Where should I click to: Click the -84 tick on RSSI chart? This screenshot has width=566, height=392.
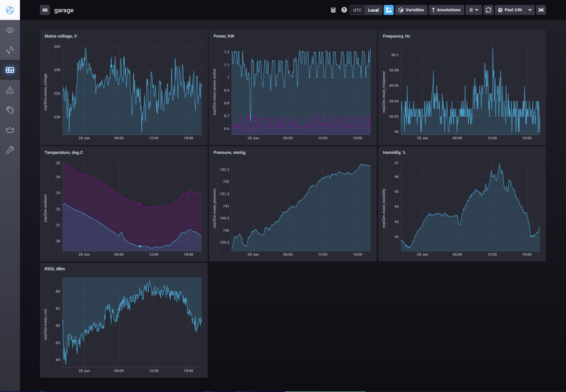pyautogui.click(x=58, y=360)
